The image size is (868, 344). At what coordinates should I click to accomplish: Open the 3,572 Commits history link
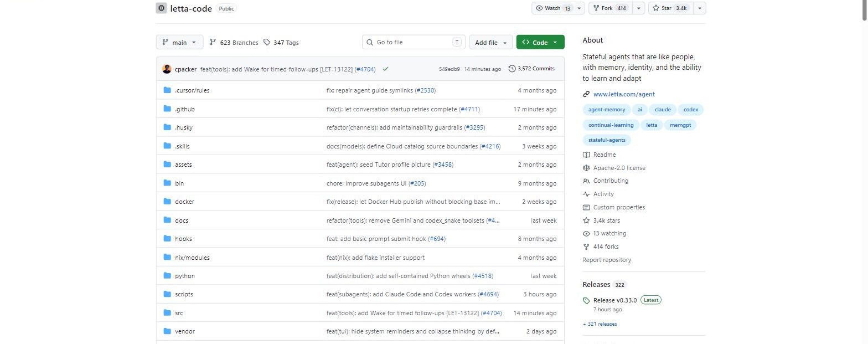tap(531, 69)
